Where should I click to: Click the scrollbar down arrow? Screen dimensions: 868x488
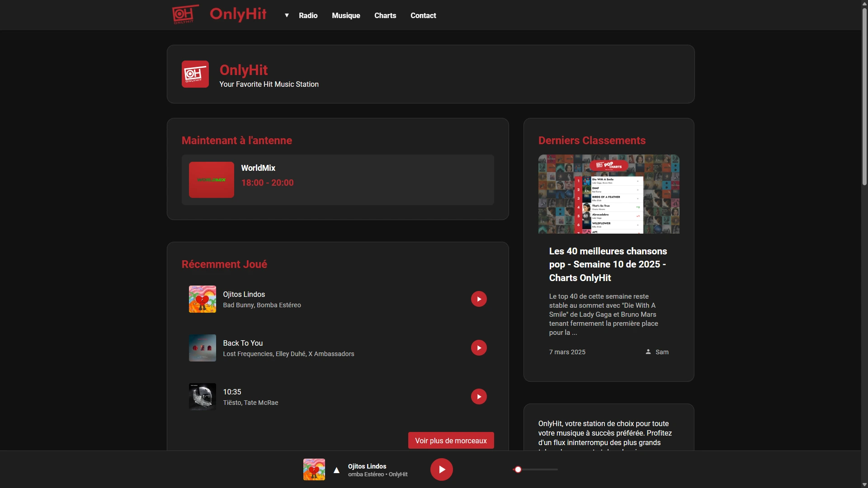pyautogui.click(x=864, y=484)
